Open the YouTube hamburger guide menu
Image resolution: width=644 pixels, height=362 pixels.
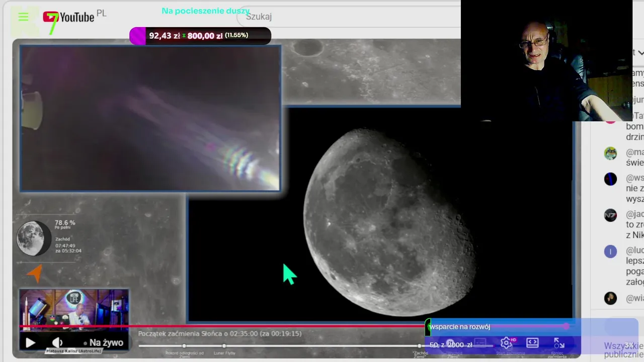point(23,17)
